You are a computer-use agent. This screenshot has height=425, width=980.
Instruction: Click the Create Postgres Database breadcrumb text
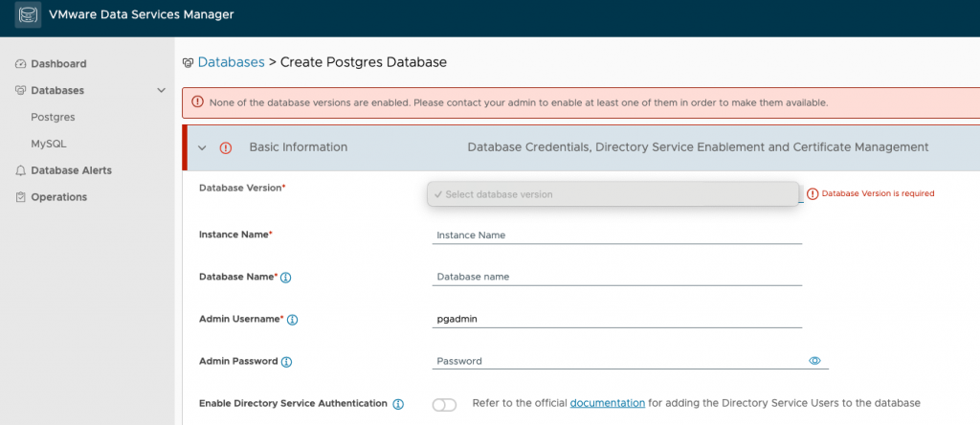tap(364, 62)
